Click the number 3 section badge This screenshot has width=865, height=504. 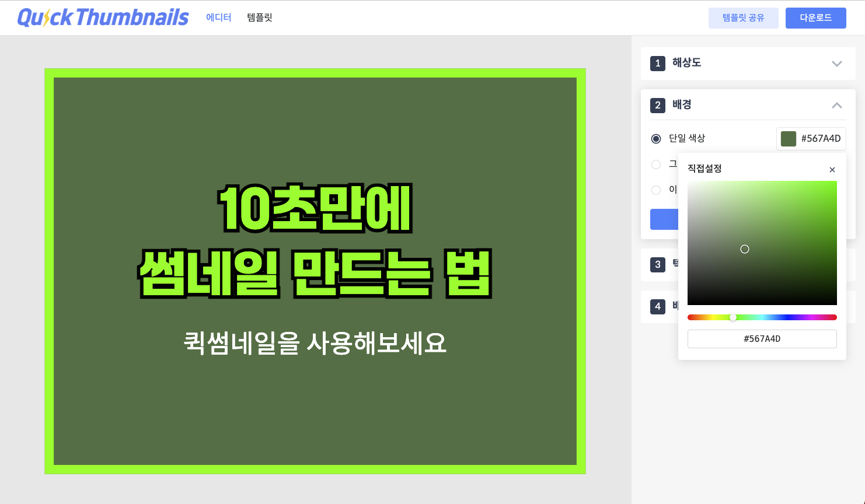pos(658,264)
